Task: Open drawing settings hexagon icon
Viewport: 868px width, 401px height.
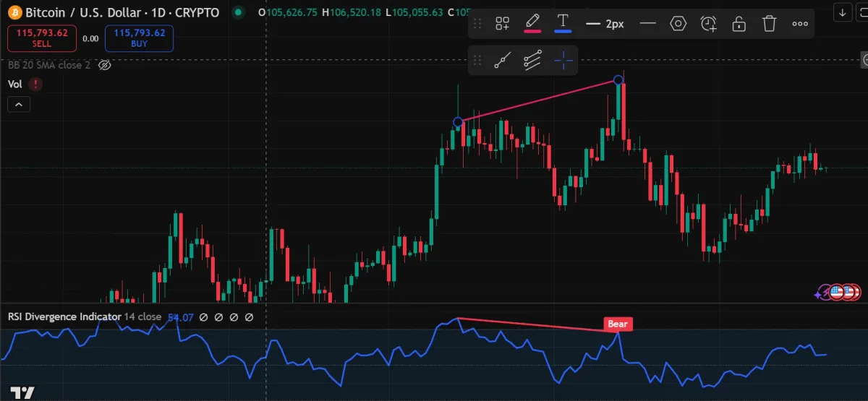Action: (x=678, y=24)
